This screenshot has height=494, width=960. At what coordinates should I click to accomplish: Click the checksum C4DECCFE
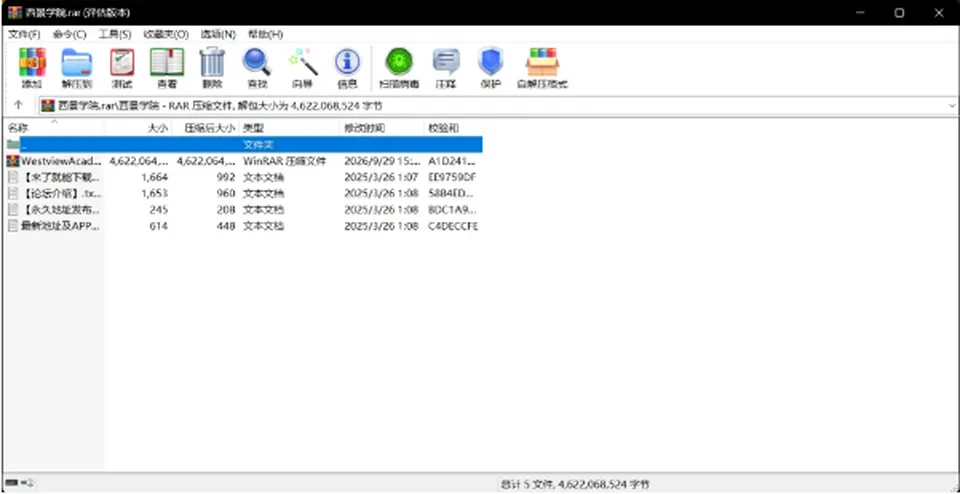click(x=452, y=226)
